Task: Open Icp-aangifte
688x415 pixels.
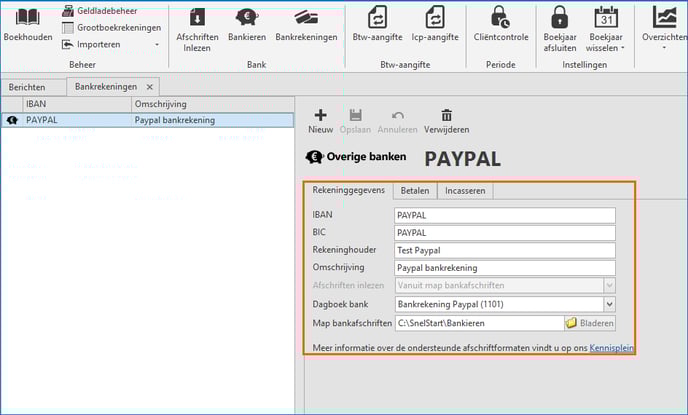Action: point(435,25)
